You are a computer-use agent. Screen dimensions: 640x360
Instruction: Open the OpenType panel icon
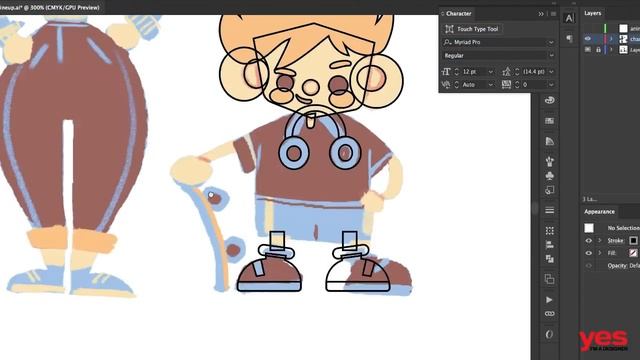tap(549, 334)
